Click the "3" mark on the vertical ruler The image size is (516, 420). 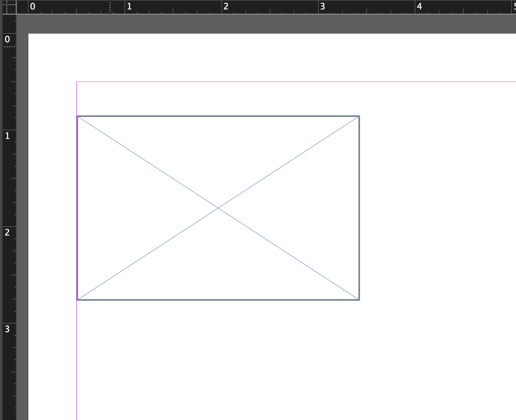pyautogui.click(x=7, y=329)
